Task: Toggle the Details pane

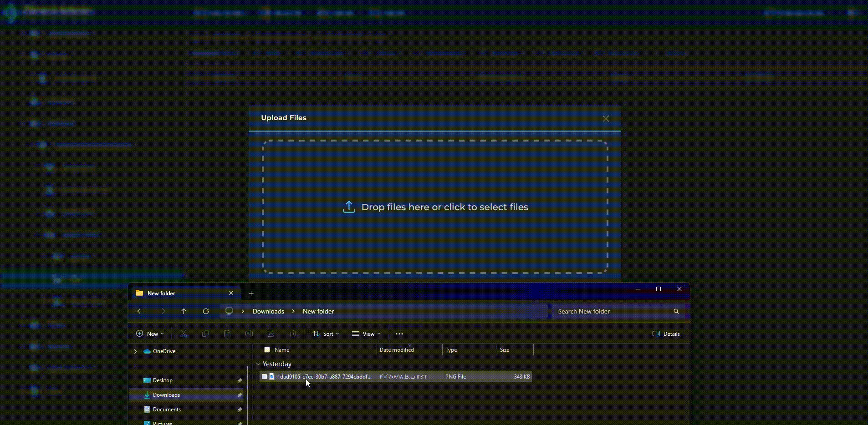Action: (667, 334)
